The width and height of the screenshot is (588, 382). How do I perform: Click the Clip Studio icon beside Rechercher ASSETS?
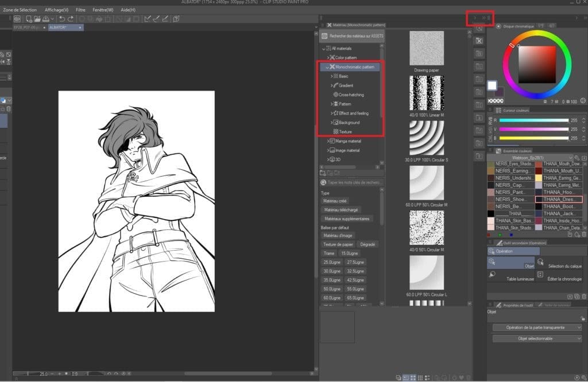[325, 36]
